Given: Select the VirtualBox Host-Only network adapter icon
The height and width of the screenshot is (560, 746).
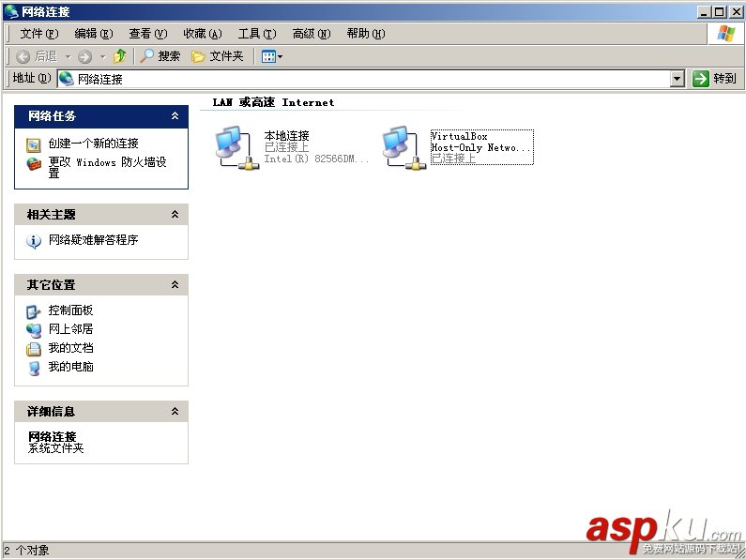Looking at the screenshot, I should coord(403,148).
